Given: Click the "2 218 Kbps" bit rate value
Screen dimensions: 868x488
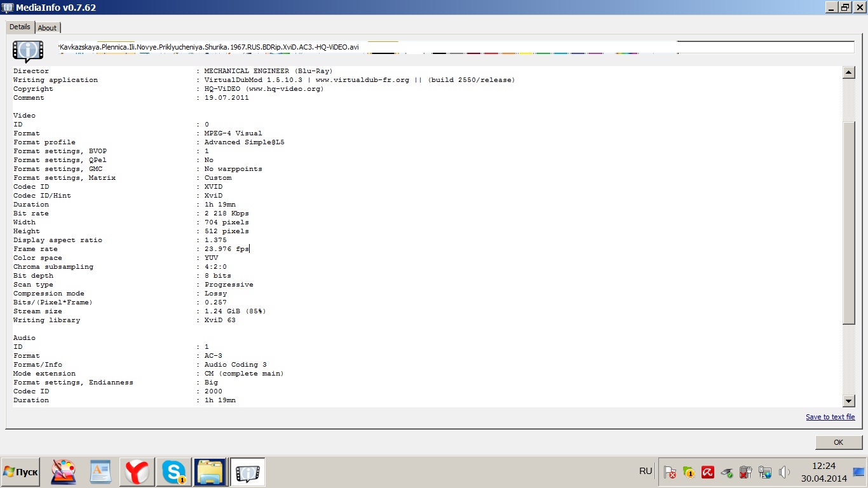Looking at the screenshot, I should pos(226,213).
